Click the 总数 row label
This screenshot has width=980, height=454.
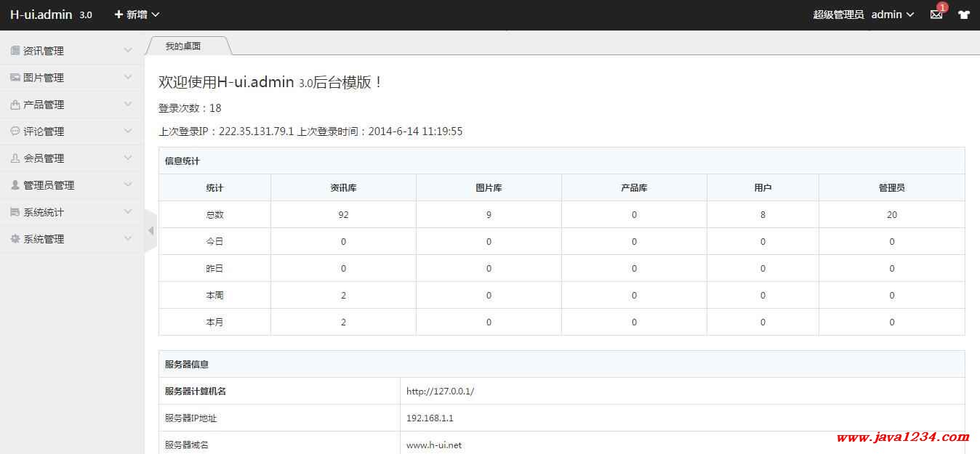(x=214, y=215)
